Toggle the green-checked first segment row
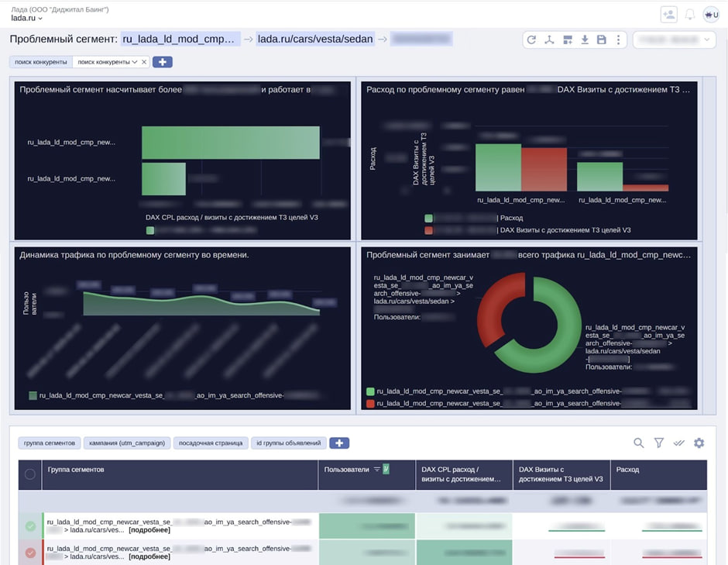Viewport: 728px width, 565px height. coord(30,526)
